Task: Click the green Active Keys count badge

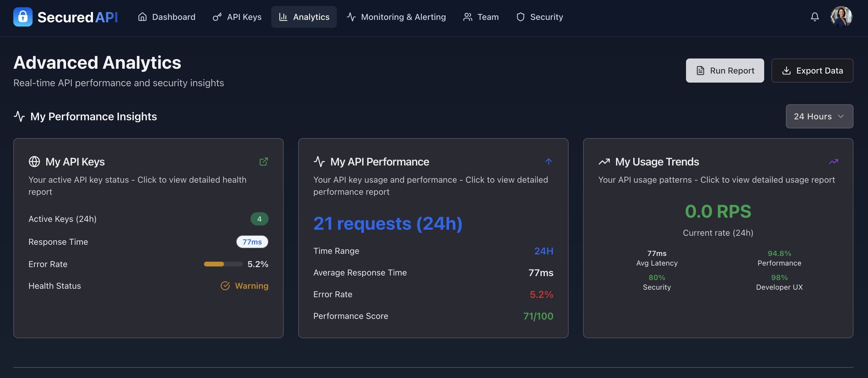Action: coord(260,219)
